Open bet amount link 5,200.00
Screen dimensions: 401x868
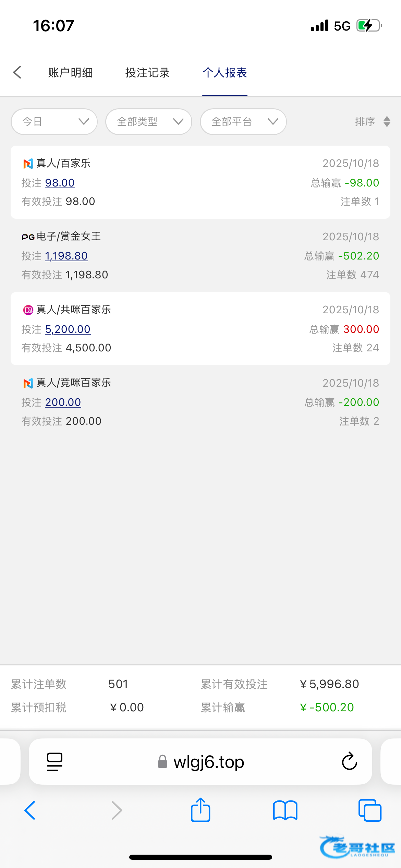pyautogui.click(x=68, y=329)
